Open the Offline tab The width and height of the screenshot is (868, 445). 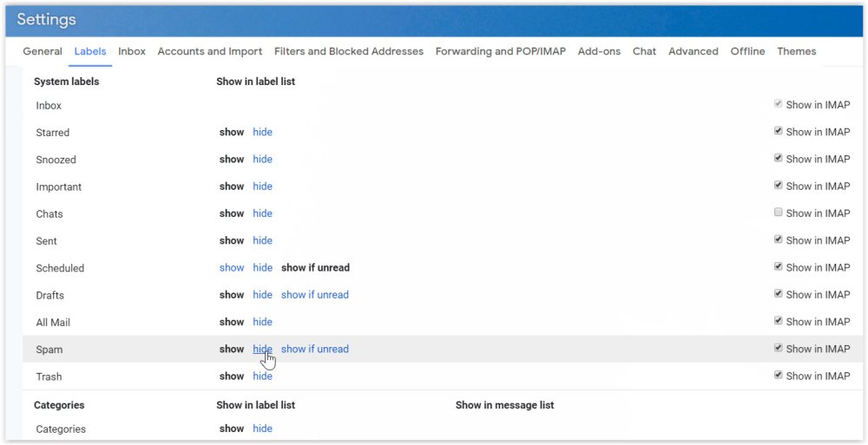pos(747,51)
